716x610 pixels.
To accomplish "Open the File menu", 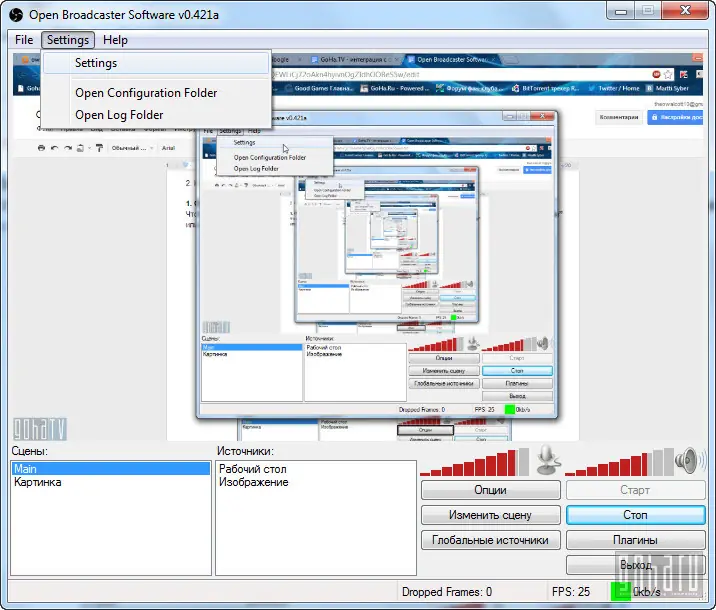I will coord(24,40).
